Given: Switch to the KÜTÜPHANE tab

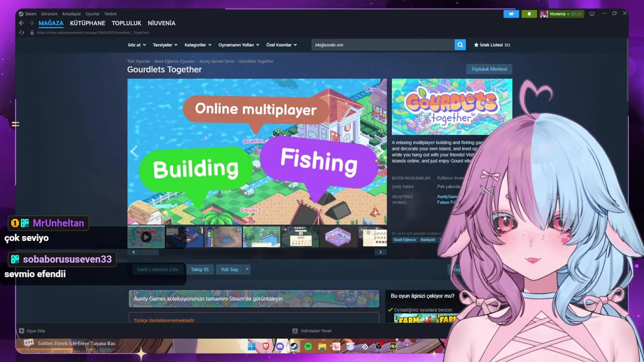Looking at the screenshot, I should (x=88, y=23).
